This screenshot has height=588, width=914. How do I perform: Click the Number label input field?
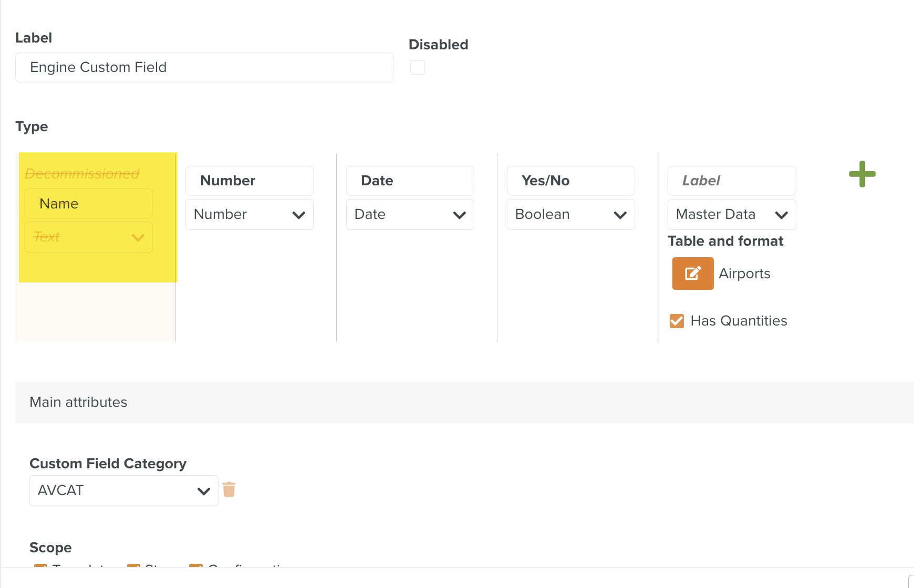[249, 181]
